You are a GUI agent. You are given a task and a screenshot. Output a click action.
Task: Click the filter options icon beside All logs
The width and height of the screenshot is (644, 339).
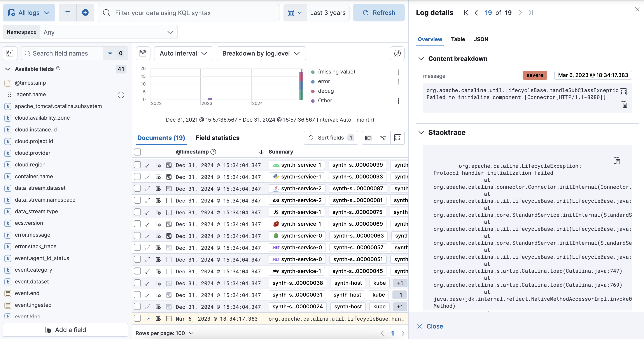pos(68,13)
